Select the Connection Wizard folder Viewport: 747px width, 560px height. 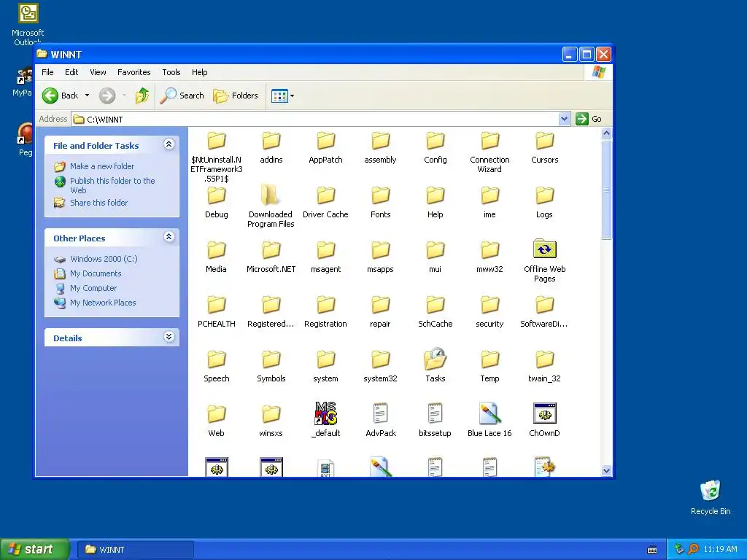pyautogui.click(x=489, y=152)
